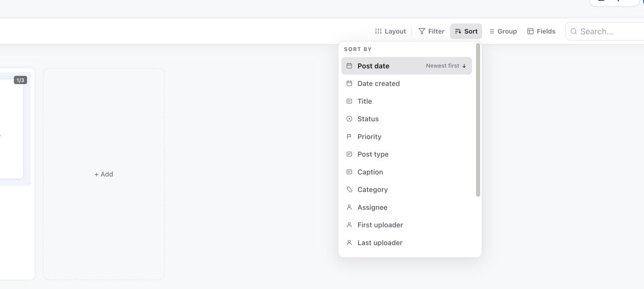Click the sort dropdown scrollbar
The height and width of the screenshot is (289, 644).
click(478, 120)
